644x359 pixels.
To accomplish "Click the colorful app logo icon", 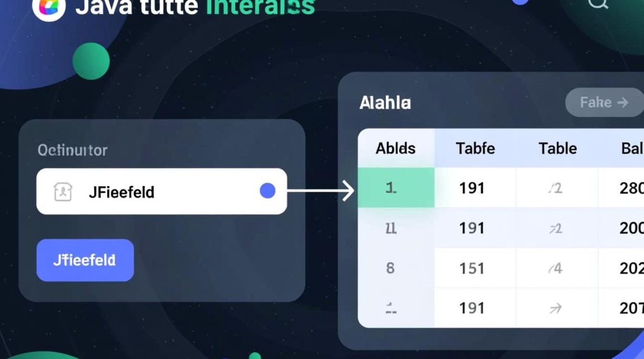I will pos(48,7).
